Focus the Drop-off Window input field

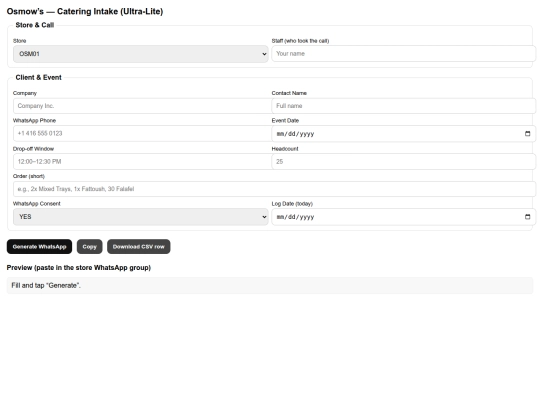click(142, 162)
